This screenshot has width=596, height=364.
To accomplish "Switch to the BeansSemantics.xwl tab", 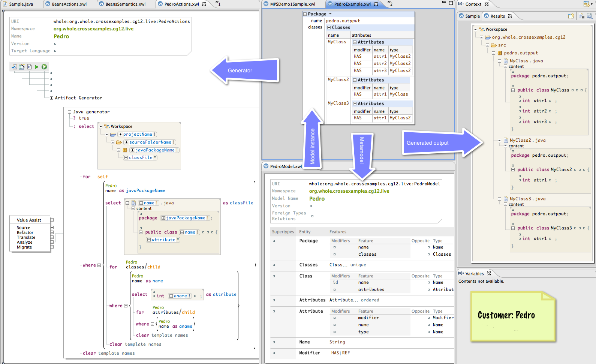I will coord(125,4).
